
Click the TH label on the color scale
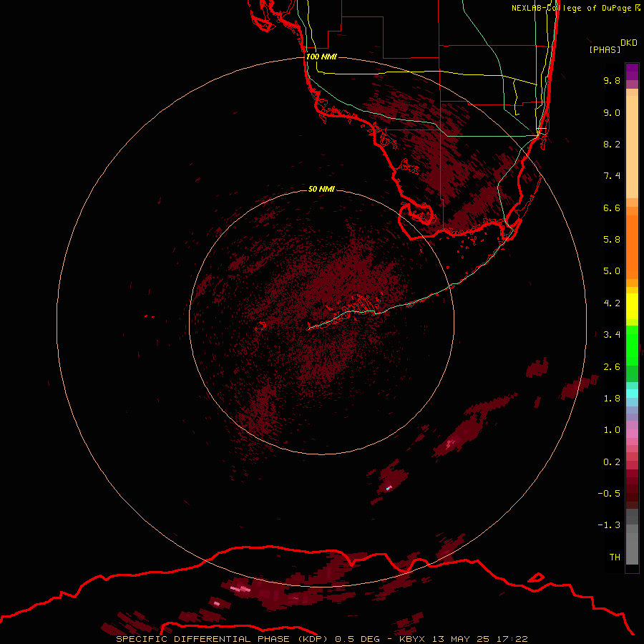615,557
